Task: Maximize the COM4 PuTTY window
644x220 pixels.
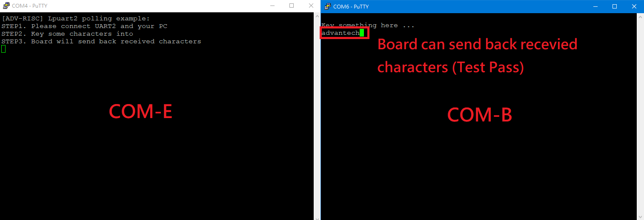Action: [x=292, y=6]
